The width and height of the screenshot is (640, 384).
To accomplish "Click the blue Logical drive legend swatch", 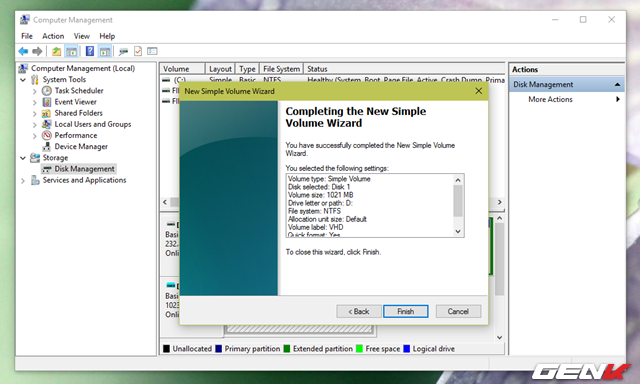I will click(x=407, y=348).
